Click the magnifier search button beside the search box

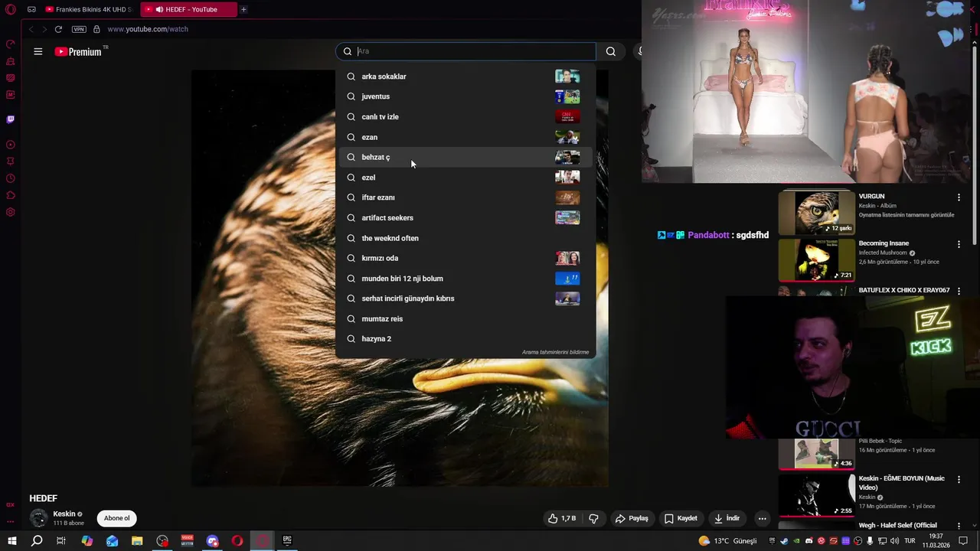610,51
